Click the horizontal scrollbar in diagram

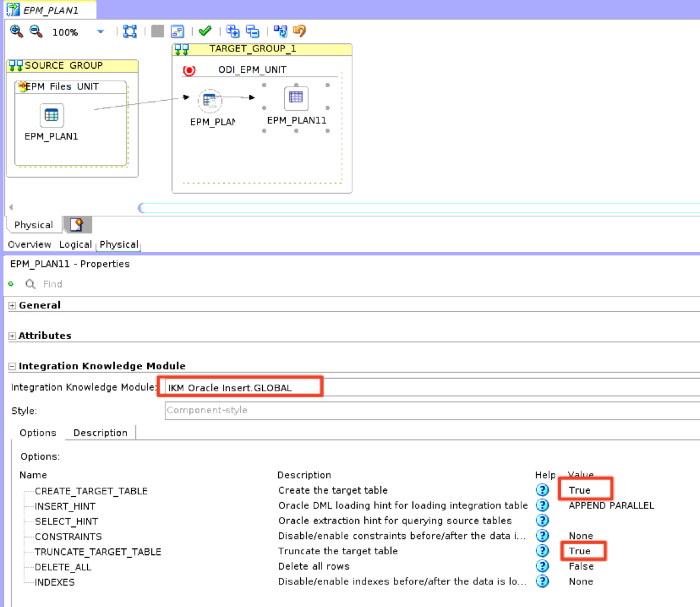click(415, 207)
